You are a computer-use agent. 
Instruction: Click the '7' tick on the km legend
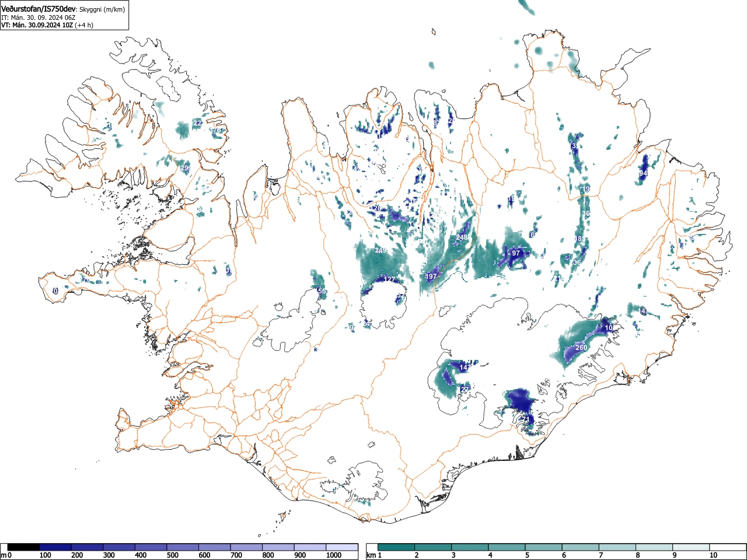(600, 555)
